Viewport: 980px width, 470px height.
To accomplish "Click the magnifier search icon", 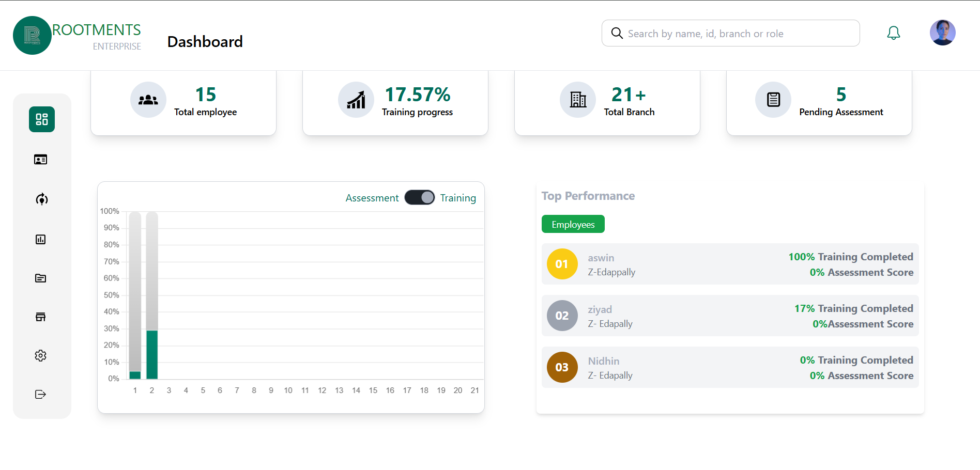I will click(617, 33).
